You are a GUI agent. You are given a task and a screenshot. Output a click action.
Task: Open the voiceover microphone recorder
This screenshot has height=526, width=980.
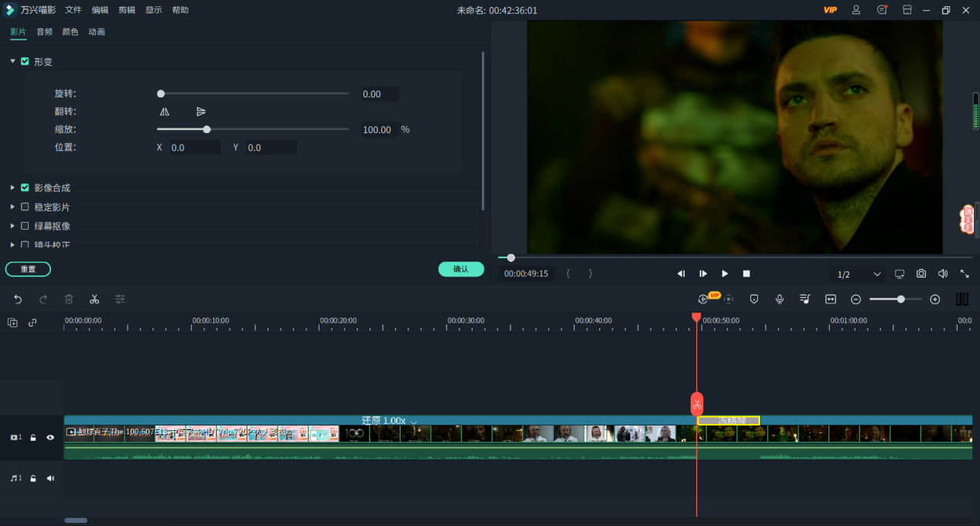click(x=780, y=299)
